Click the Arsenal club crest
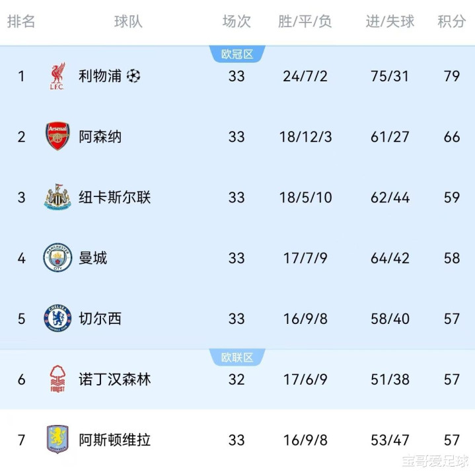 57,136
